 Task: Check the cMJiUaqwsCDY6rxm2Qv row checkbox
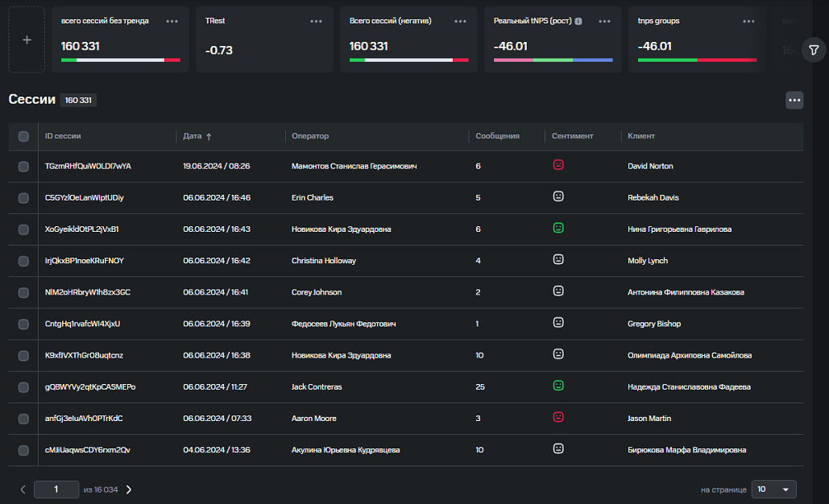[23, 450]
